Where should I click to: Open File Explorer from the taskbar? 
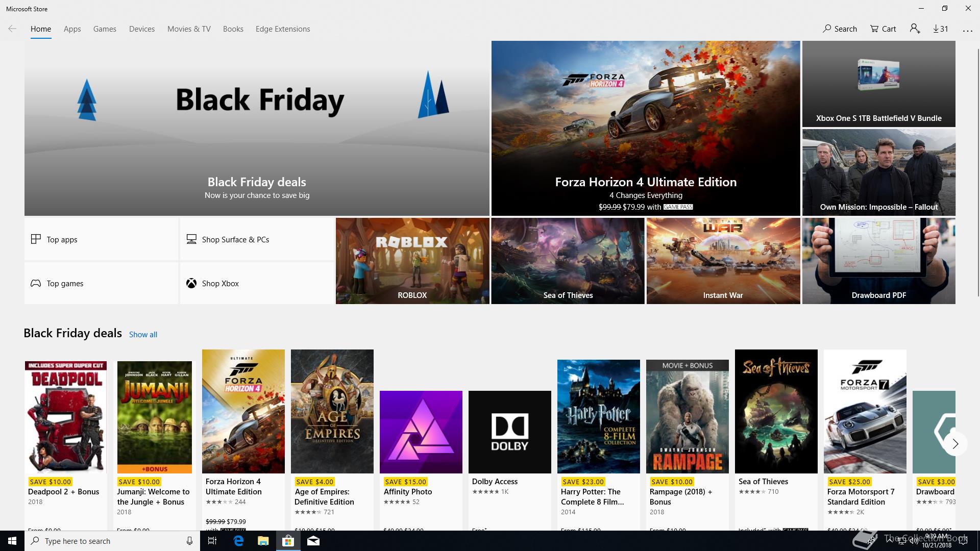click(263, 541)
